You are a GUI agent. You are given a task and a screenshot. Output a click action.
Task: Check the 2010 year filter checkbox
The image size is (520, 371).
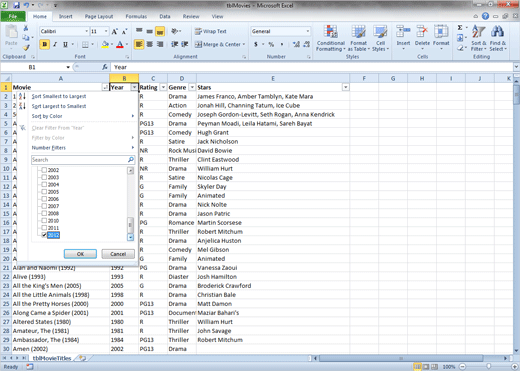pos(44,220)
